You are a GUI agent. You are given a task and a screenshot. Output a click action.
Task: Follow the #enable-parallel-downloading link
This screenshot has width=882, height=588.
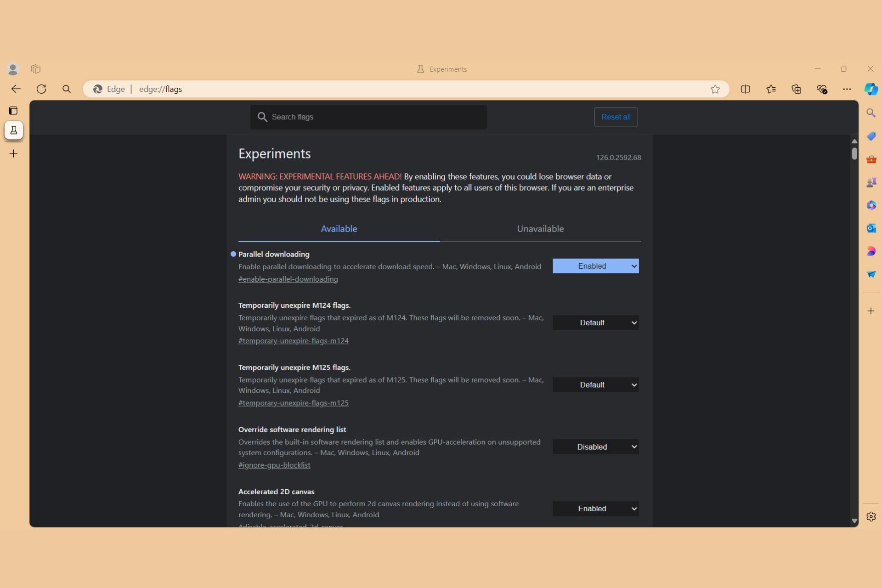tap(288, 279)
